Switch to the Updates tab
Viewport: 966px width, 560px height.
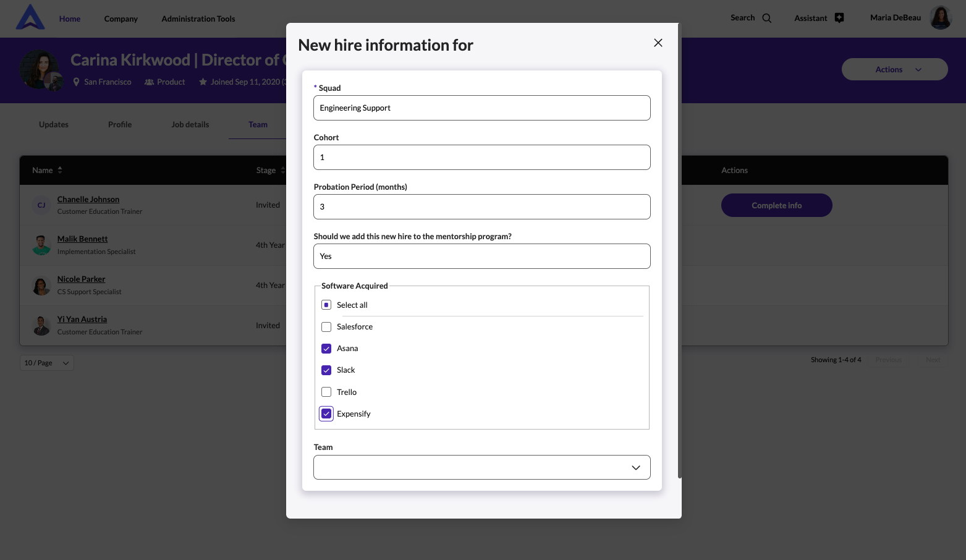(x=54, y=124)
